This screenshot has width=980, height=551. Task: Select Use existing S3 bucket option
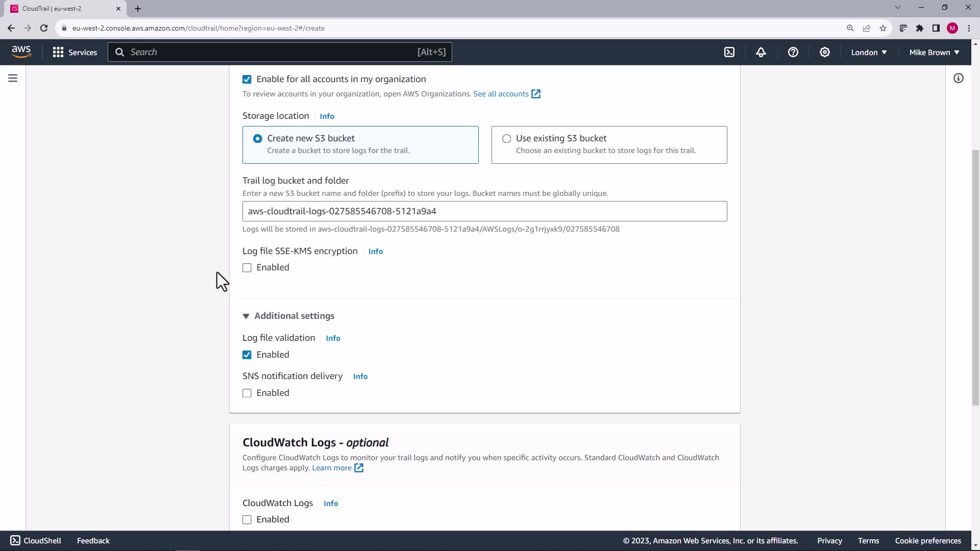point(506,139)
